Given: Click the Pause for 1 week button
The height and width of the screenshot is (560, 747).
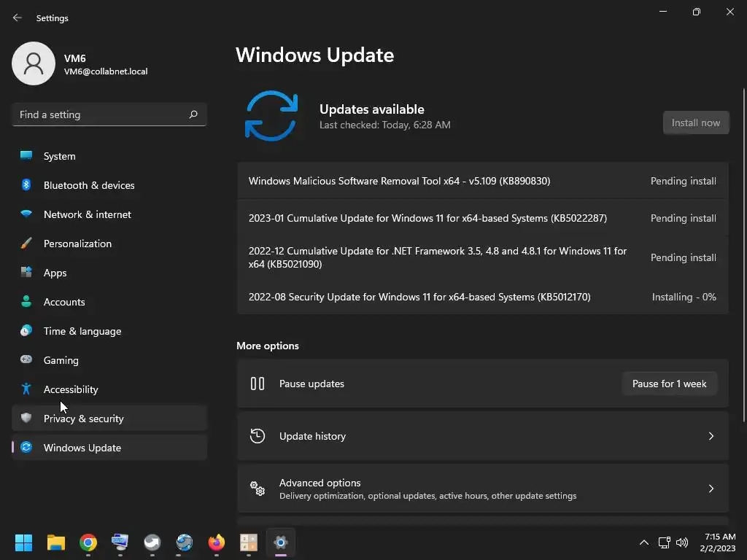Looking at the screenshot, I should 670,384.
